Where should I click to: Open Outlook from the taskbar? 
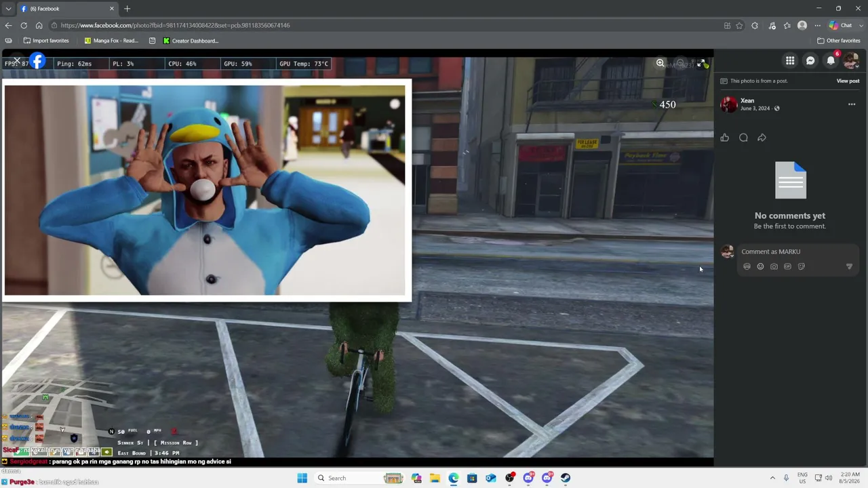click(491, 478)
